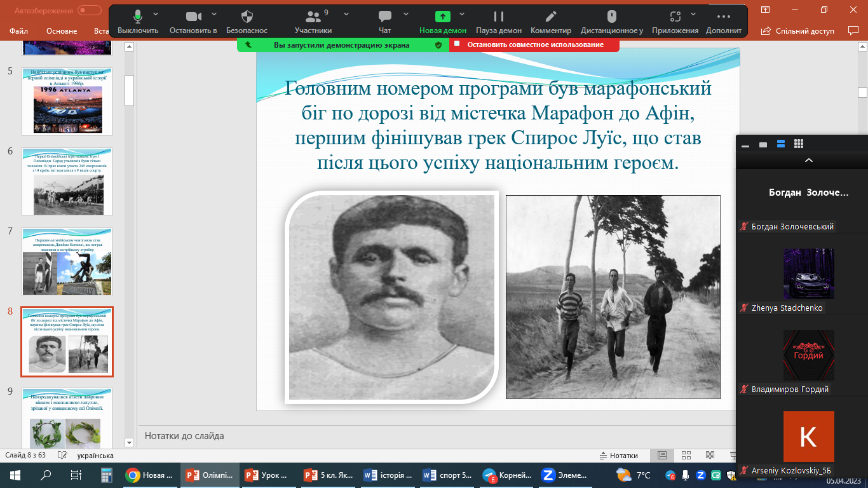Click Спільний доступ share button
Viewport: 868px width, 488px height.
tap(797, 30)
